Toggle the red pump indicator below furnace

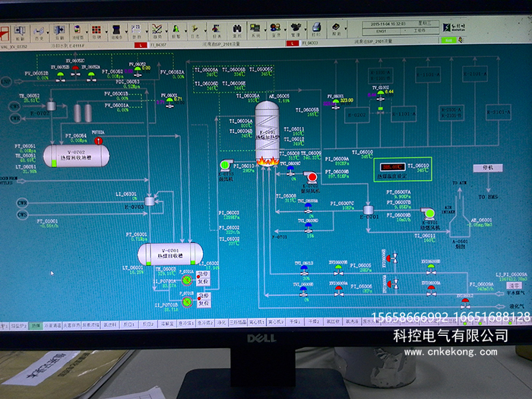tap(311, 176)
